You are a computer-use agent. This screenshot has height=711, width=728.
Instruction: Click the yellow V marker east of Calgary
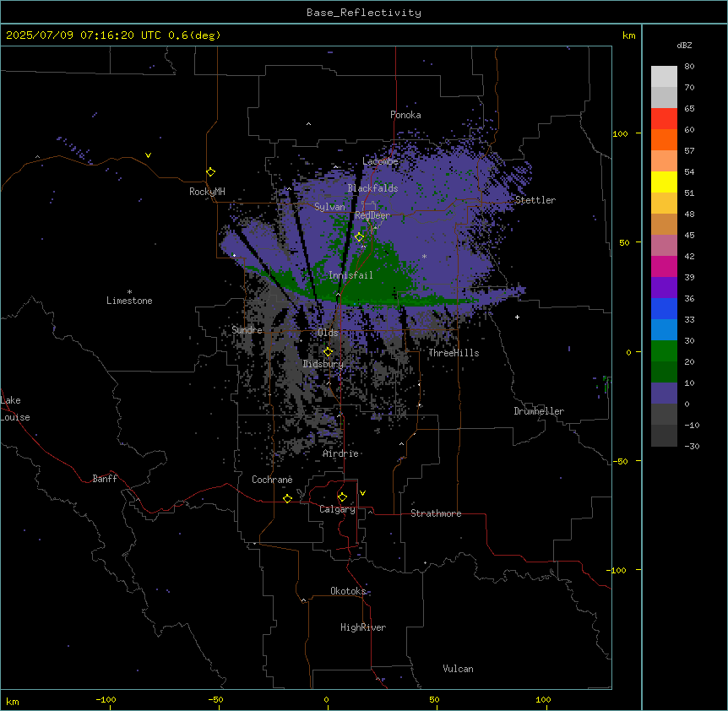coord(362,493)
